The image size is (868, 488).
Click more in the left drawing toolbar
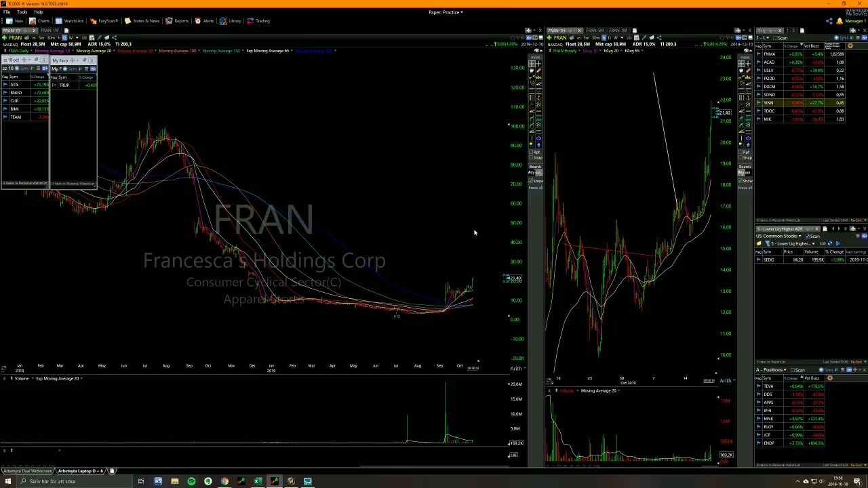coord(536,57)
